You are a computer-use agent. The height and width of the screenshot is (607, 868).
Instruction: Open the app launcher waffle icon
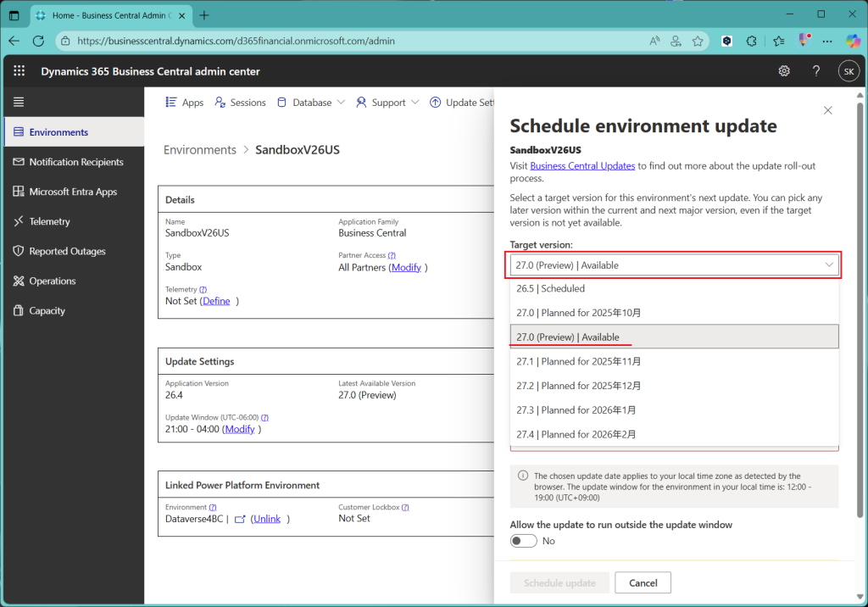click(x=19, y=71)
